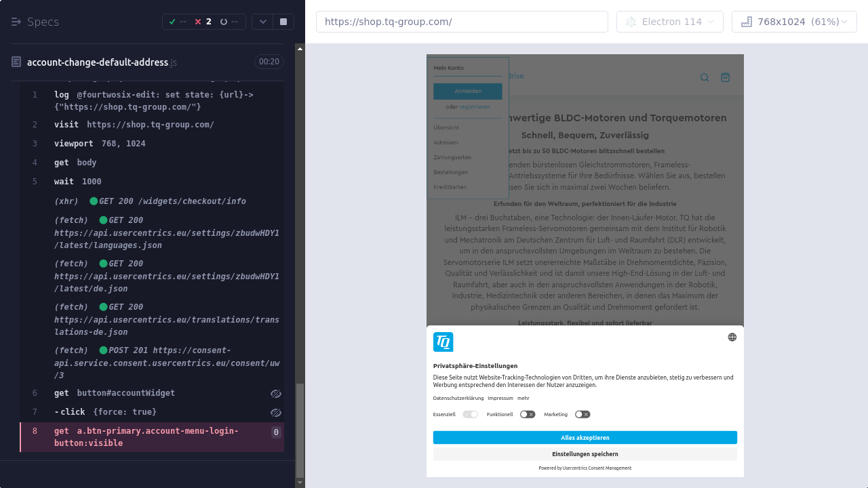Select the visit shop.tq-group.com command entry

click(134, 125)
